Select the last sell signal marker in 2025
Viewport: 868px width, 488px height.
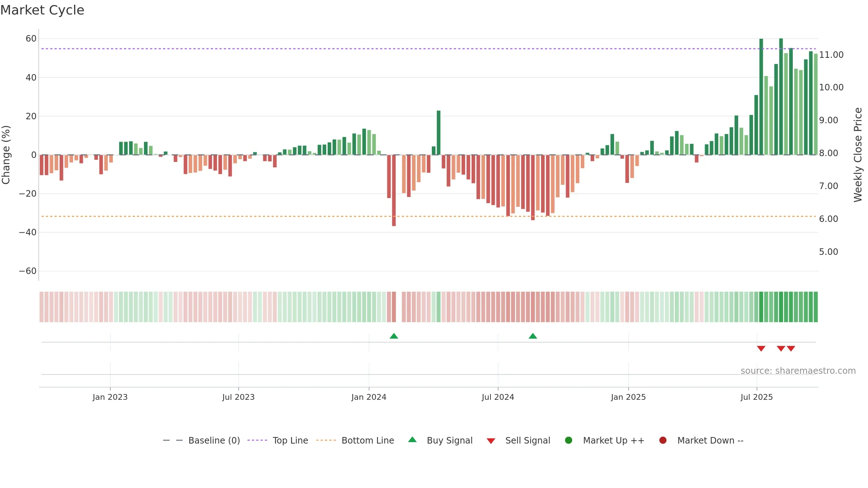pos(791,348)
